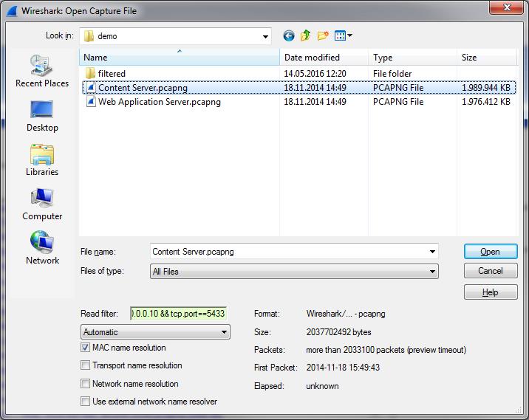Click the unknown elapsed value
This screenshot has height=420, width=529.
coord(322,386)
